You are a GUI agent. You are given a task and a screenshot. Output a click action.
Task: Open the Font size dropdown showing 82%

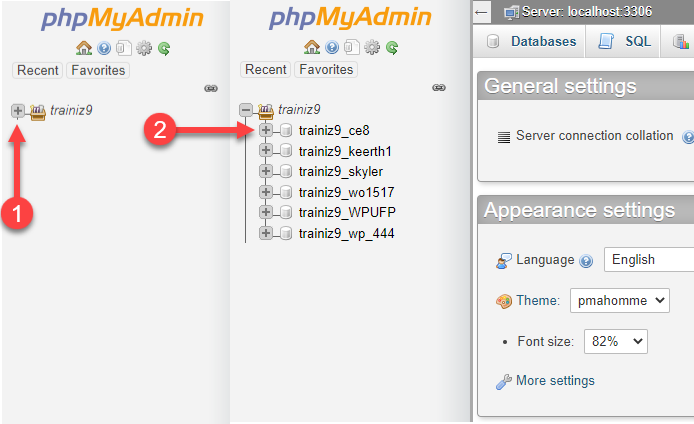pos(616,341)
